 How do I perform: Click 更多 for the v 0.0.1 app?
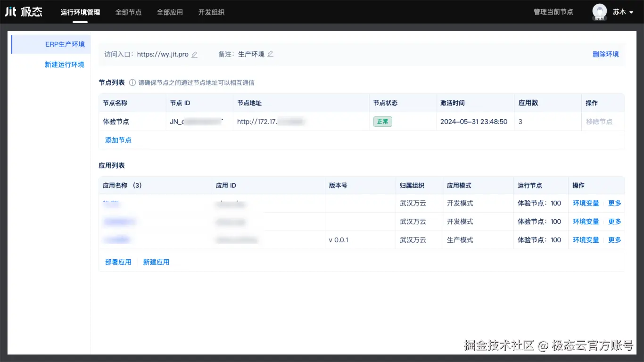(615, 240)
